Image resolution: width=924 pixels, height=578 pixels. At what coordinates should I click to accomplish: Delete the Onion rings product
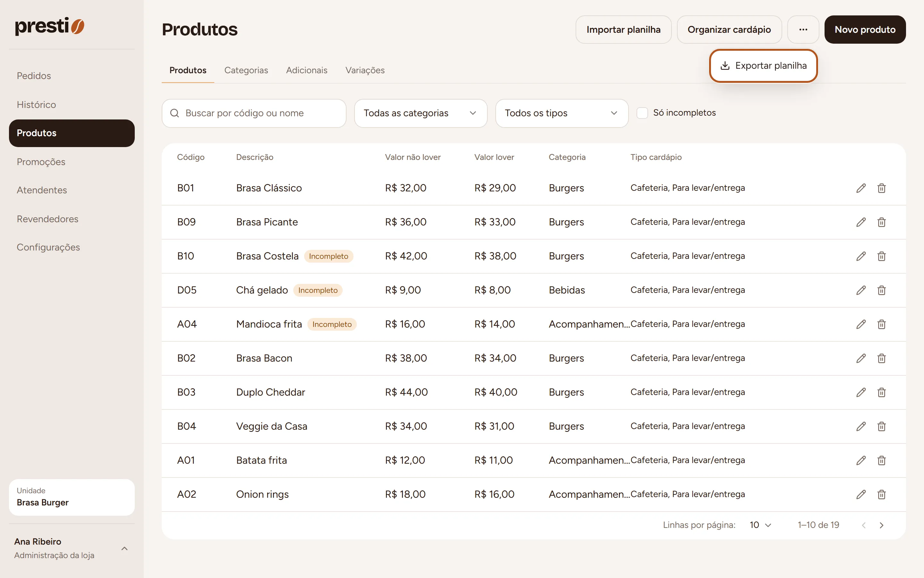[881, 494]
